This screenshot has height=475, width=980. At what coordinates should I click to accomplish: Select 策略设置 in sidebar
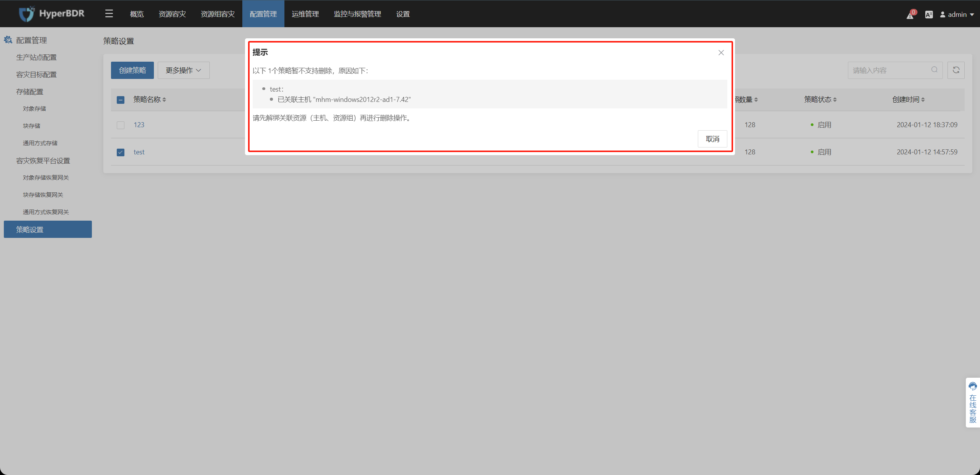click(x=48, y=229)
